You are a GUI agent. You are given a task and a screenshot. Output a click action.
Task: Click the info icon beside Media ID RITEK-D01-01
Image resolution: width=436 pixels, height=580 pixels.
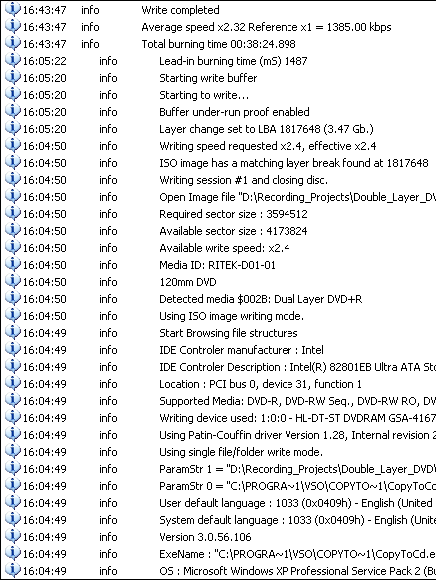13,264
